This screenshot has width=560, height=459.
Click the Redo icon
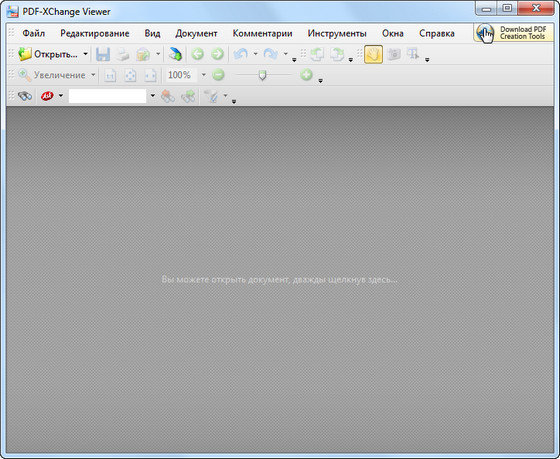(271, 54)
